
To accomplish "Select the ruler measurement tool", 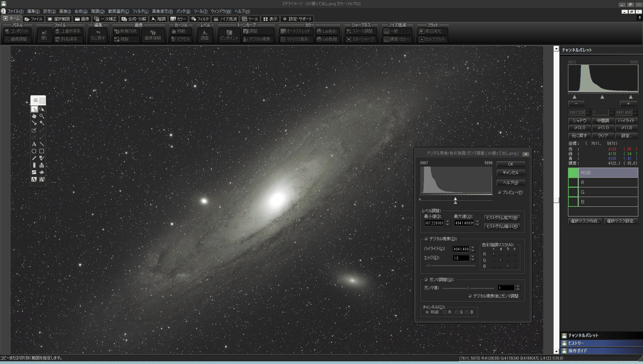I will [34, 165].
